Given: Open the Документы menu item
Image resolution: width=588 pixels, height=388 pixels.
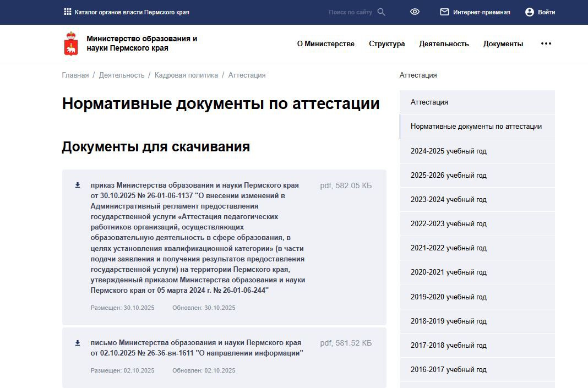Looking at the screenshot, I should (x=503, y=43).
